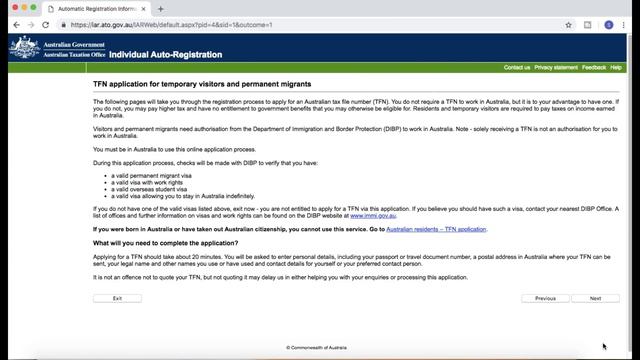The width and height of the screenshot is (640, 360).
Task: Open Australian residents – TFN application link
Action: coord(436,229)
